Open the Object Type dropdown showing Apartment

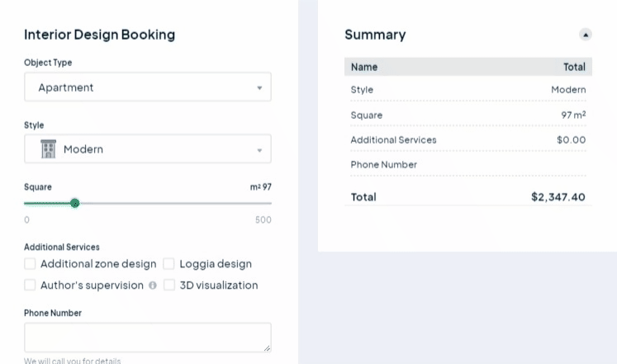click(148, 87)
